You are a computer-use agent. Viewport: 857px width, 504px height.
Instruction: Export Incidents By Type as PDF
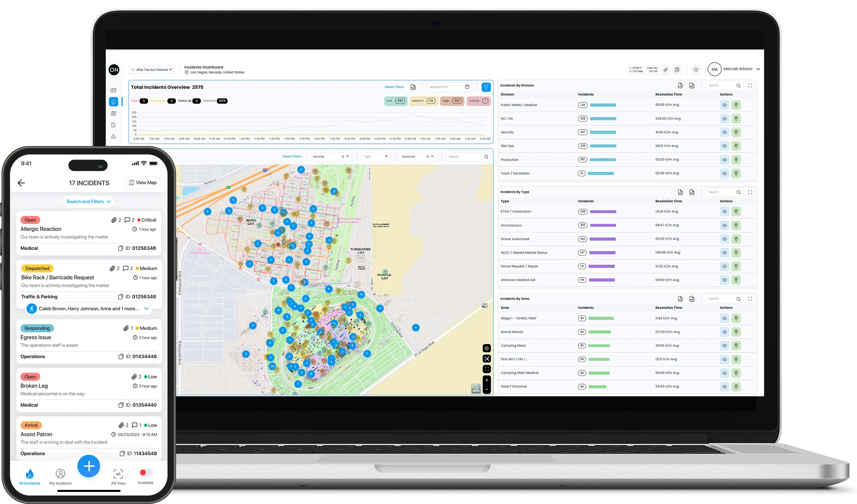tap(692, 192)
